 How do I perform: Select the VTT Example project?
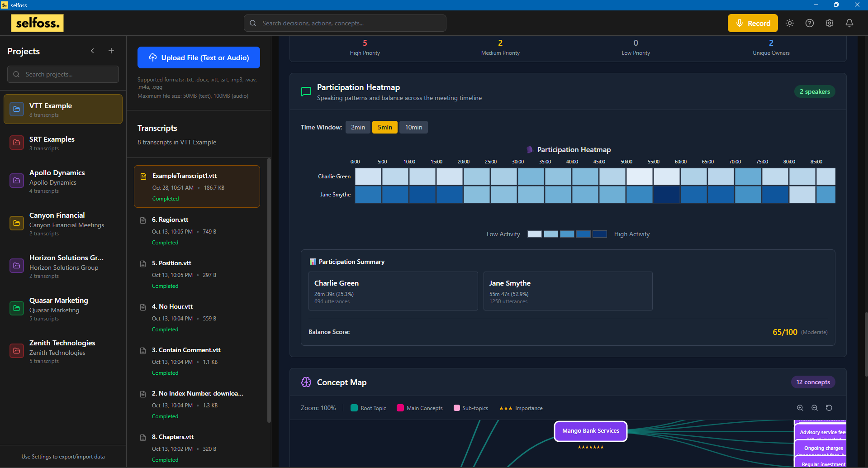pos(63,109)
